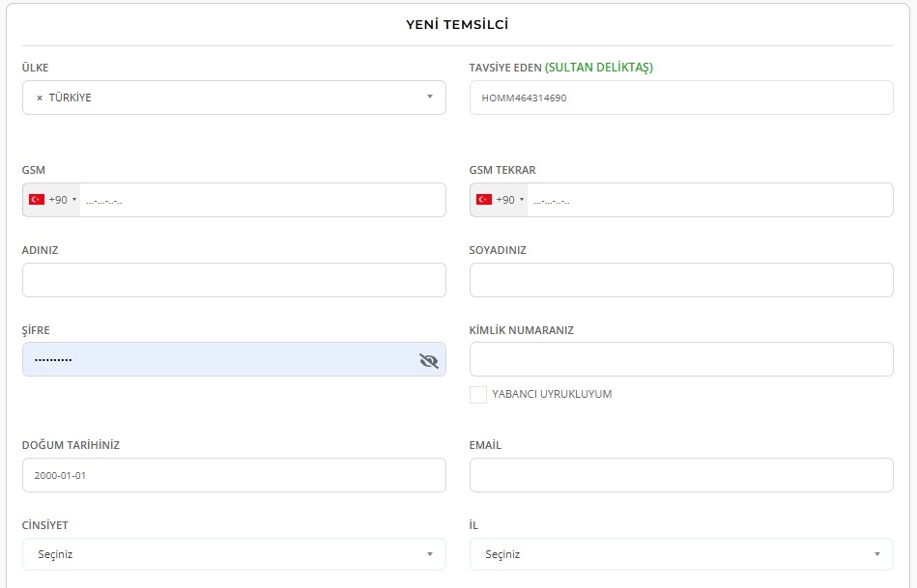Open the ÜLKE country dropdown arrow
917x588 pixels.
(x=429, y=97)
